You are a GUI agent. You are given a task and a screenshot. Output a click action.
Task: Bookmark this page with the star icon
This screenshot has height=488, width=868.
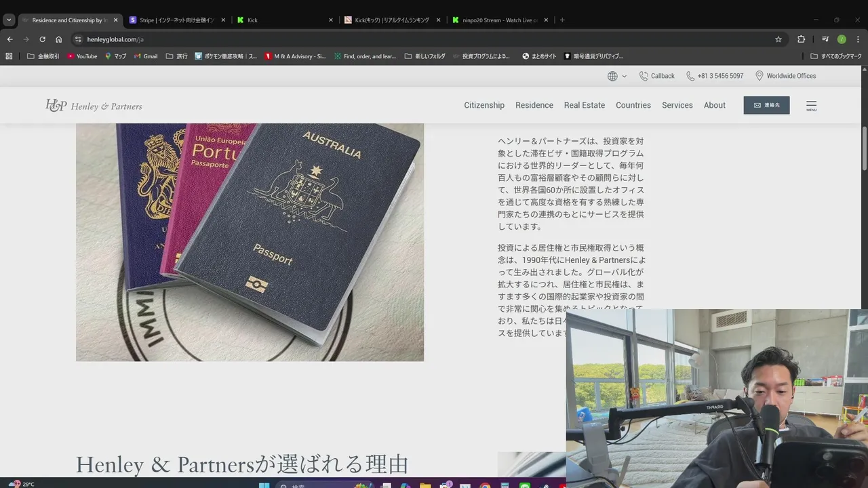coord(778,39)
